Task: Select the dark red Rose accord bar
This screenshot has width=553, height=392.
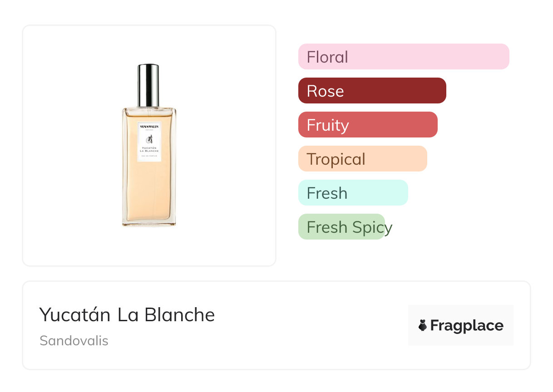Action: 372,91
